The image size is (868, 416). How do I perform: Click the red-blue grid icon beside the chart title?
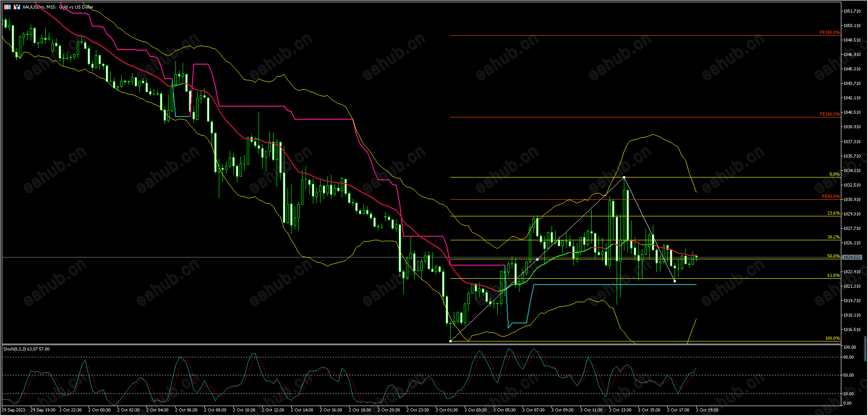coord(7,7)
